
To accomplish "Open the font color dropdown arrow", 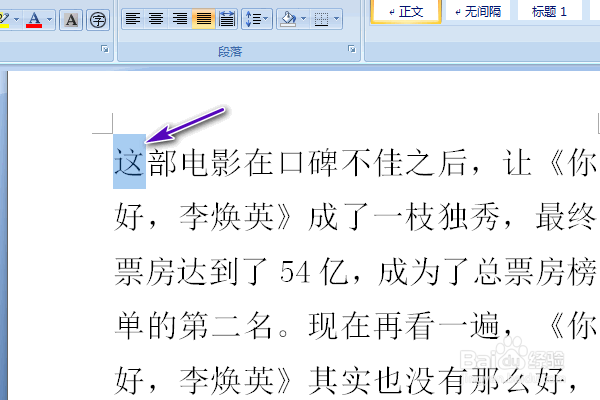I will click(50, 19).
